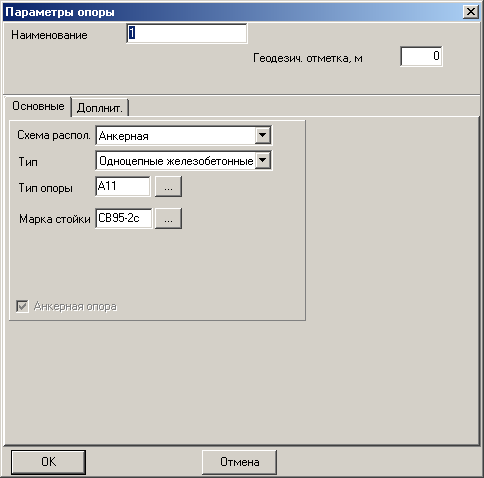Click the Наименование text input field

[x=187, y=33]
